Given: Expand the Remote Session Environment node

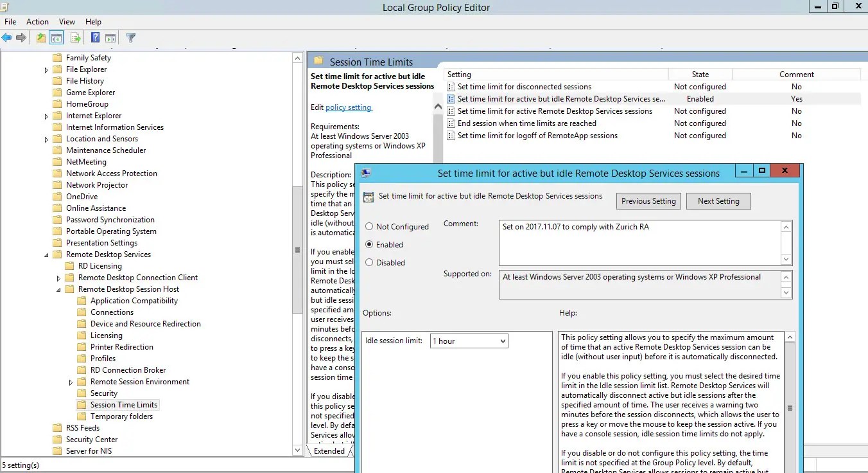Looking at the screenshot, I should tap(71, 381).
